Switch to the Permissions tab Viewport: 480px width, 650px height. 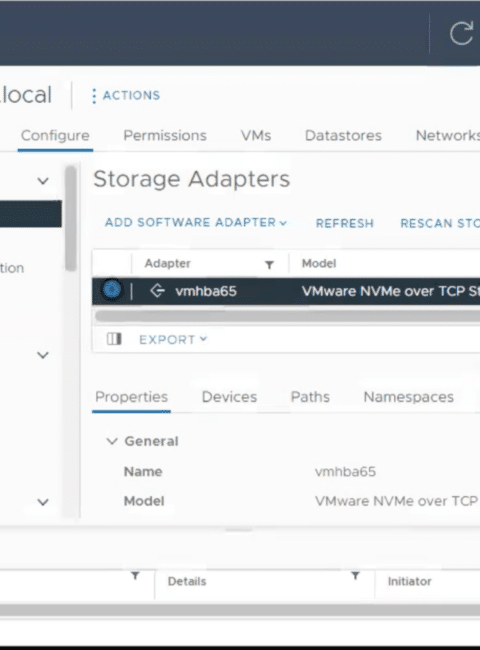[x=165, y=136]
